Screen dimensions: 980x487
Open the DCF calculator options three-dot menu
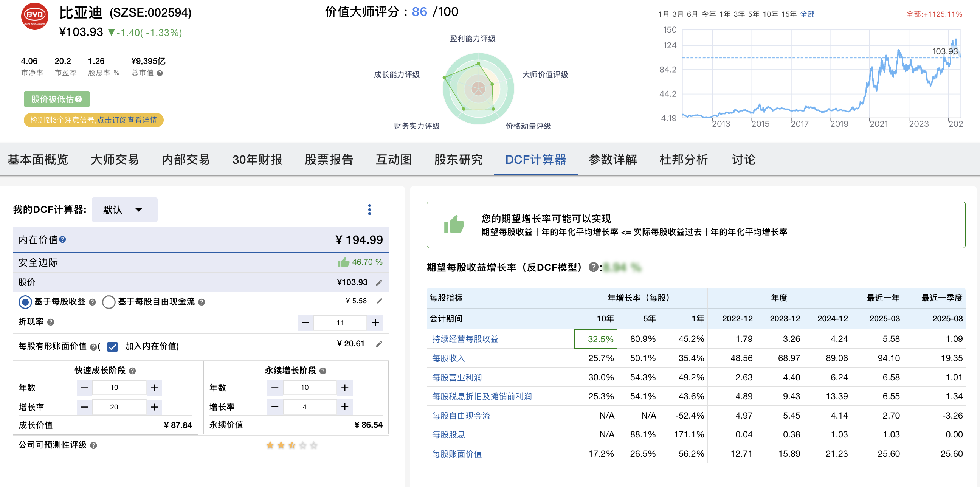pos(369,209)
